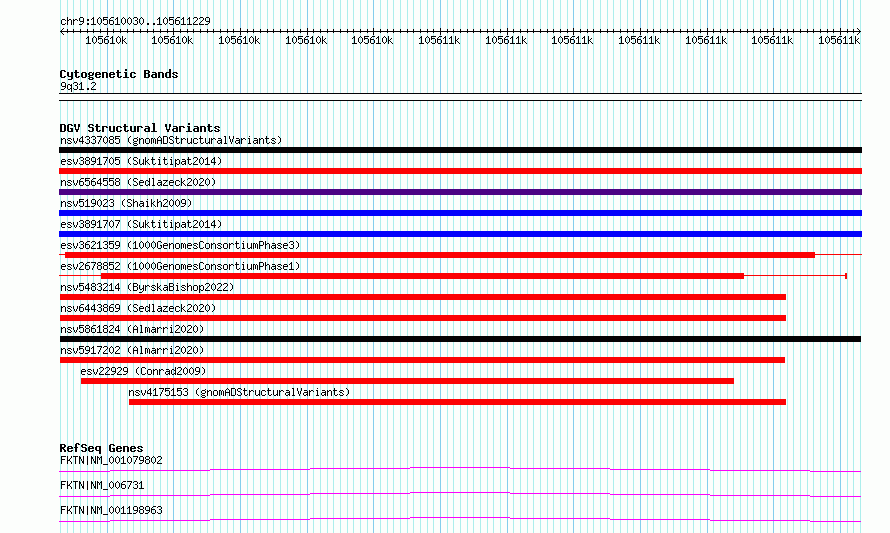Open transcript FKTN|NM_001079802 label
890x533 pixels.
111,460
